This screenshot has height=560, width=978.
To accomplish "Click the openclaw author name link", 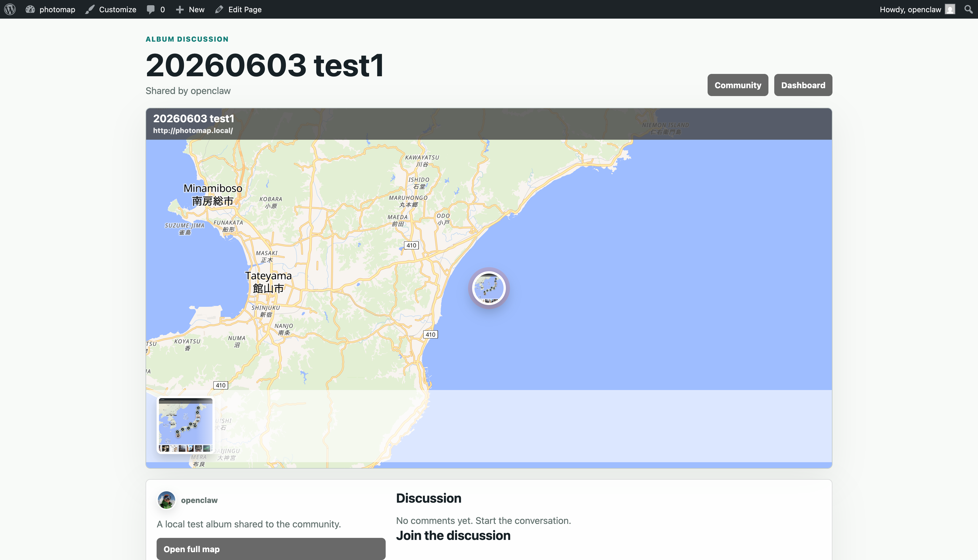I will 199,500.
